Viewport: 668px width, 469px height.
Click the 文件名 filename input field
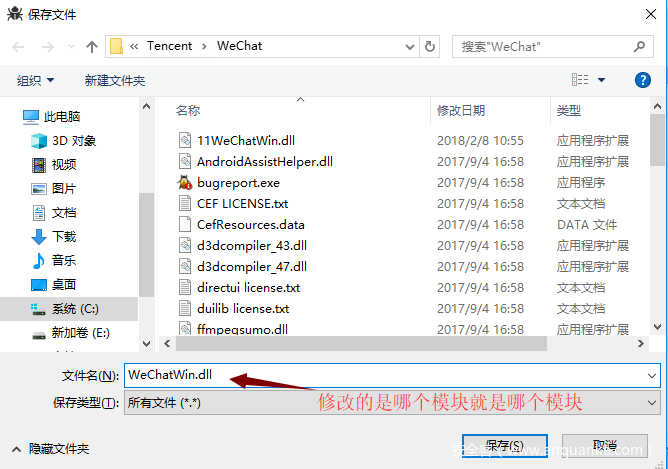coord(392,375)
